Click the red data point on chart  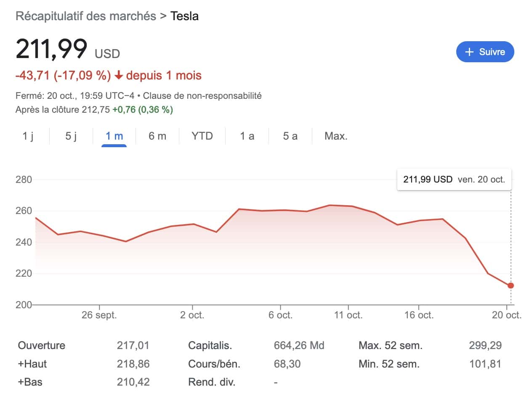(x=511, y=286)
